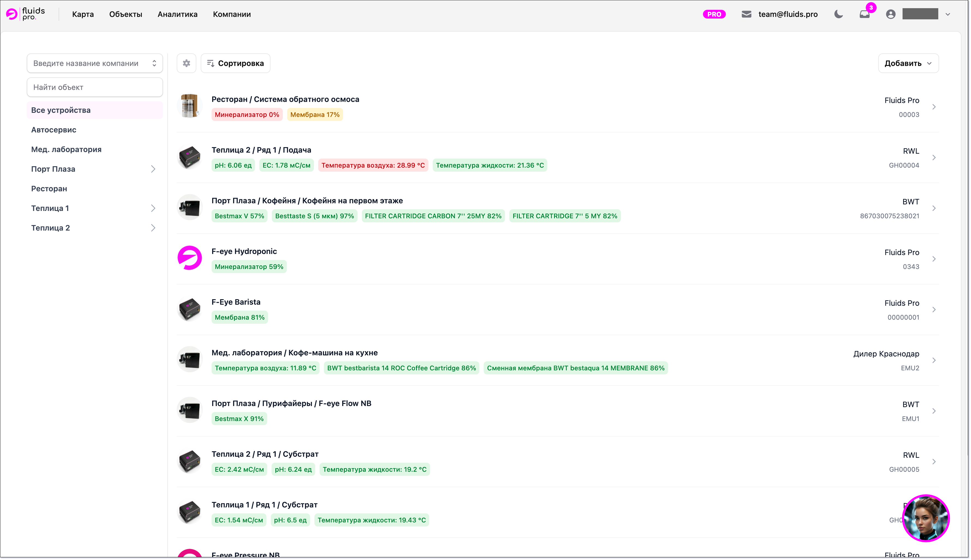This screenshot has height=560, width=971.
Task: Open the Кофе-машина на кухне row arrow
Action: (x=934, y=360)
